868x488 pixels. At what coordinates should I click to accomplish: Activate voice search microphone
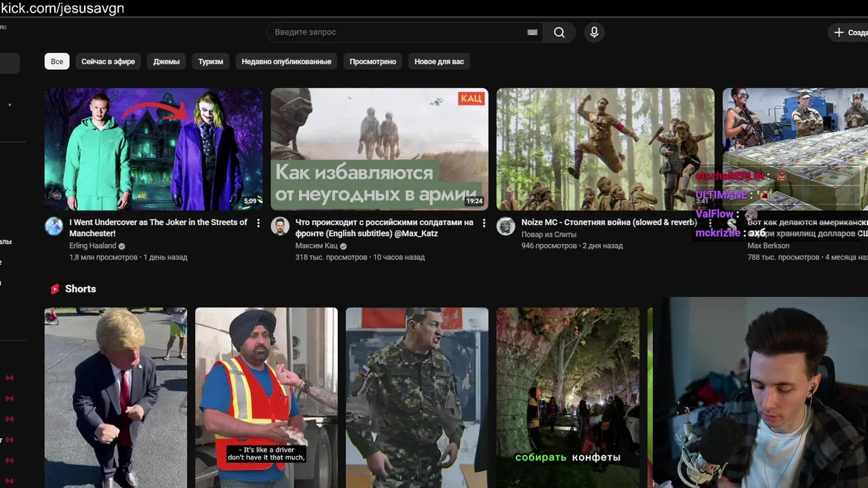594,33
